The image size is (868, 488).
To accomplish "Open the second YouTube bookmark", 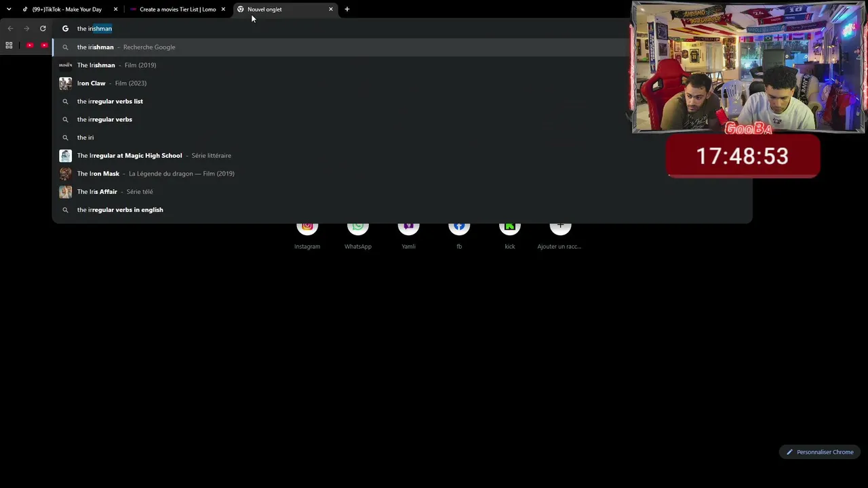I will click(x=45, y=45).
